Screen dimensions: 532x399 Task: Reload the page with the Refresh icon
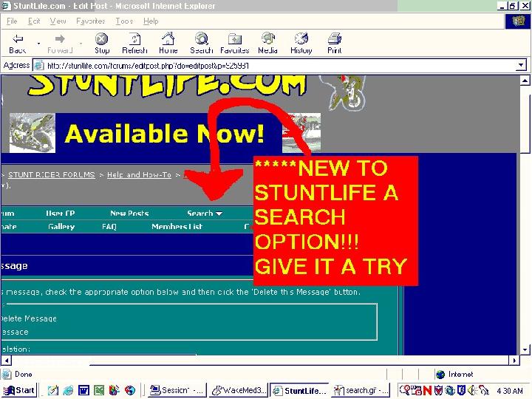(x=134, y=39)
